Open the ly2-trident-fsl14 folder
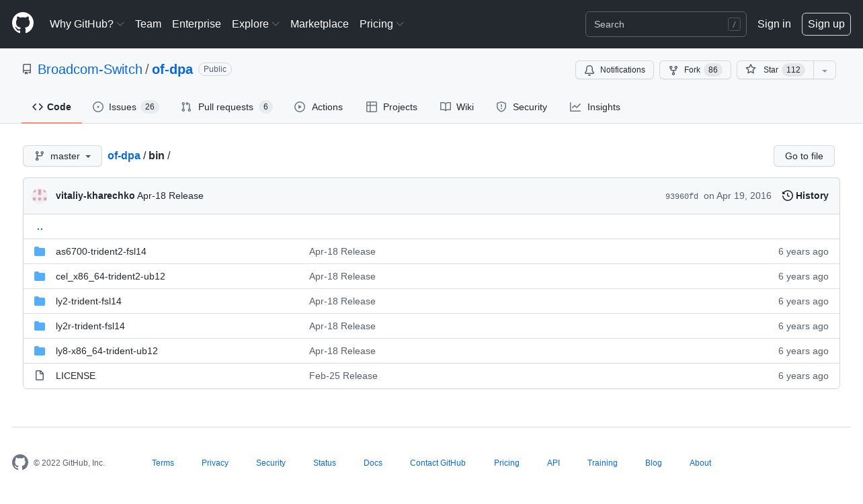Image resolution: width=863 pixels, height=504 pixels. (89, 301)
